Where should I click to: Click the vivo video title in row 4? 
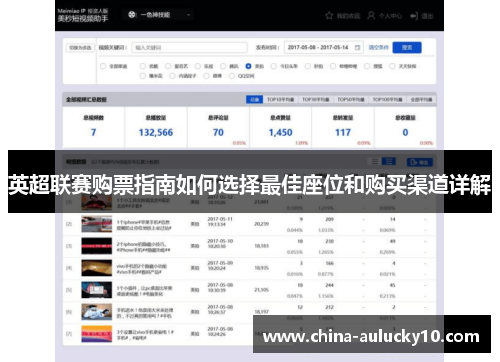(x=142, y=269)
